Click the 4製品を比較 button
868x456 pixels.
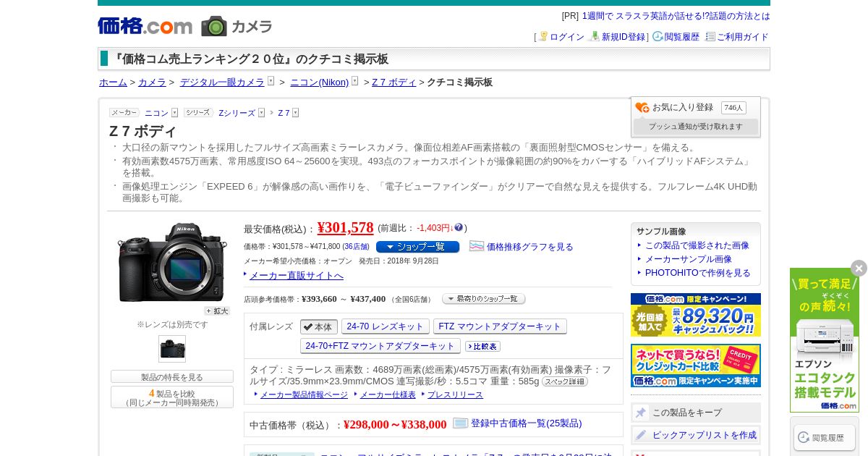172,397
